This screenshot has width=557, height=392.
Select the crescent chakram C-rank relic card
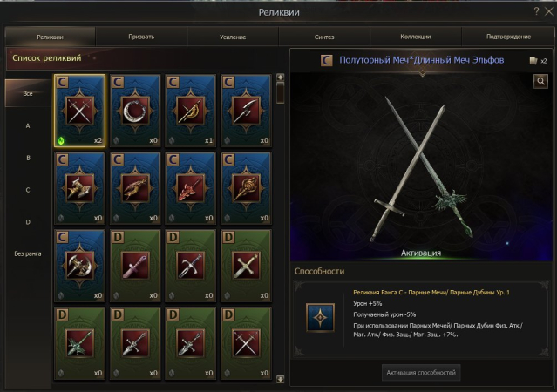[x=135, y=111]
